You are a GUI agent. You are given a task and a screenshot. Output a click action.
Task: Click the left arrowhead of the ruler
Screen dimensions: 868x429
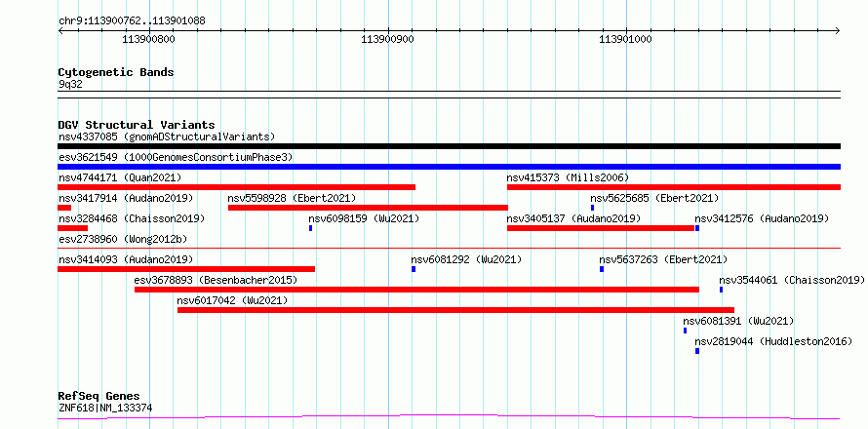click(x=60, y=31)
